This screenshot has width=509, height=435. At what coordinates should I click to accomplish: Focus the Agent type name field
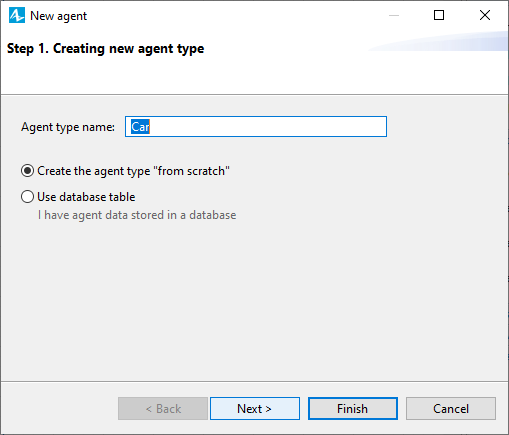(256, 127)
